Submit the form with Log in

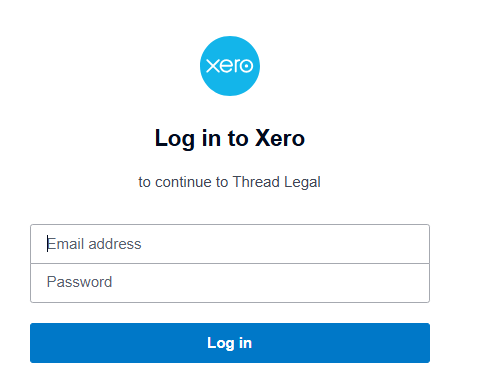click(x=230, y=343)
